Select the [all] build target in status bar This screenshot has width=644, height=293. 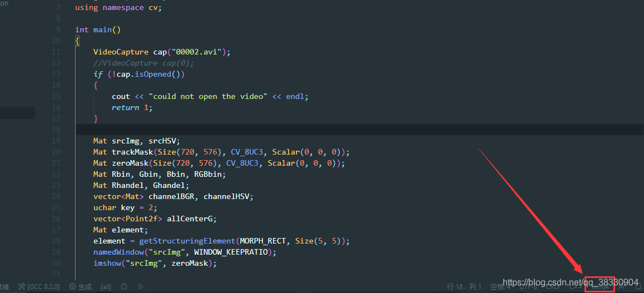106,286
